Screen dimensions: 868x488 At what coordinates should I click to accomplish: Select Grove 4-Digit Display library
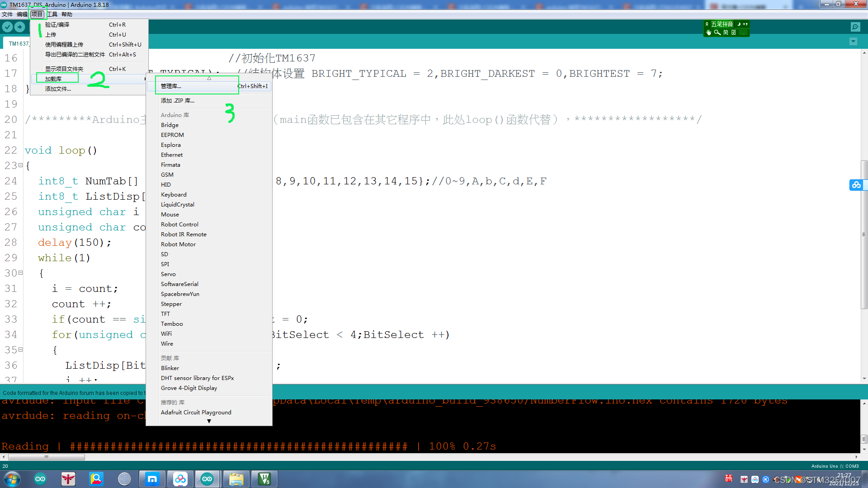coord(189,388)
